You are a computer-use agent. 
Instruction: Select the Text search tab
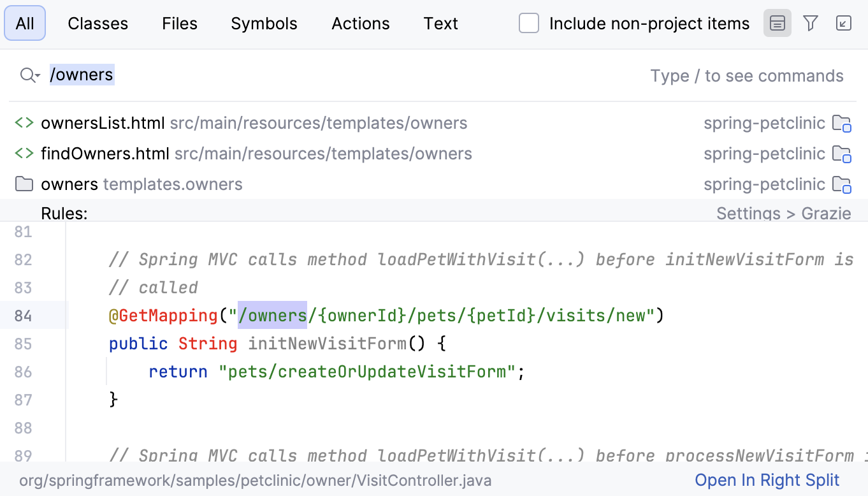(x=440, y=23)
